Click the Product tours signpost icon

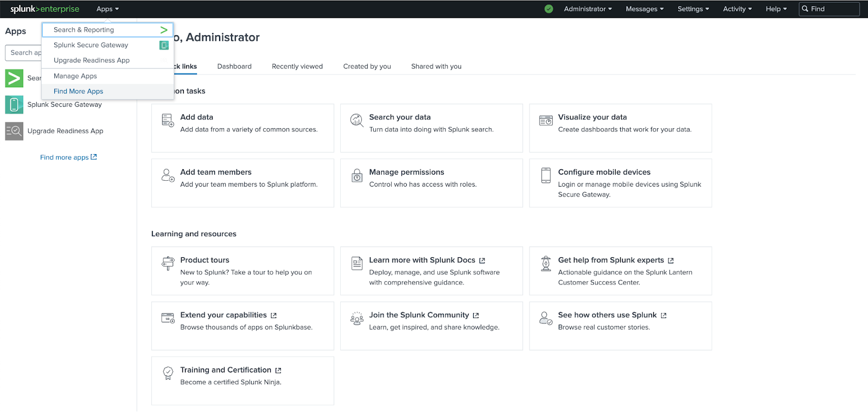pyautogui.click(x=168, y=263)
